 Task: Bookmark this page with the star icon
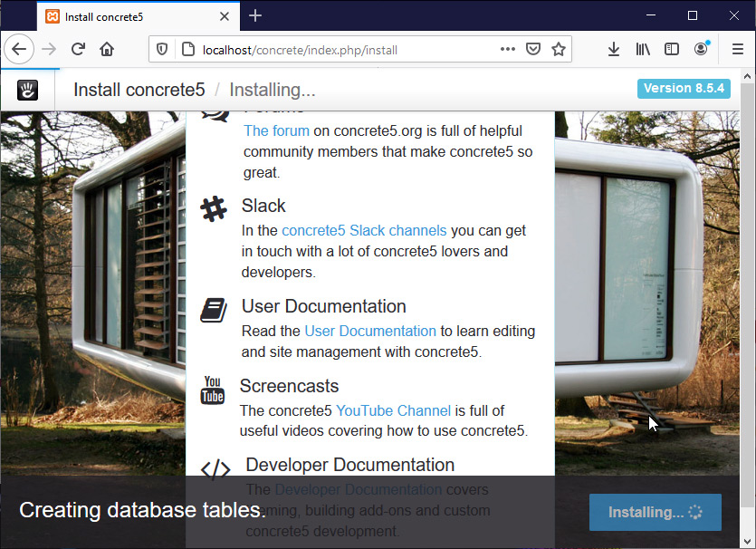pyautogui.click(x=559, y=50)
